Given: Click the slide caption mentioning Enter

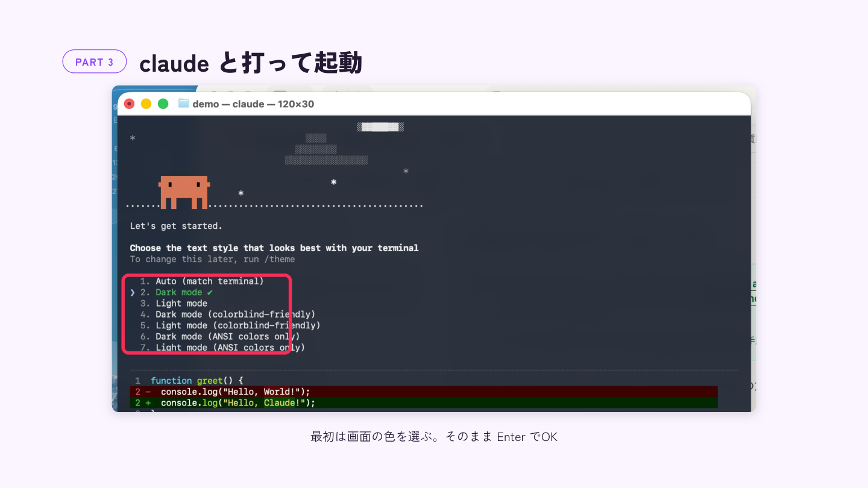Looking at the screenshot, I should pyautogui.click(x=434, y=437).
